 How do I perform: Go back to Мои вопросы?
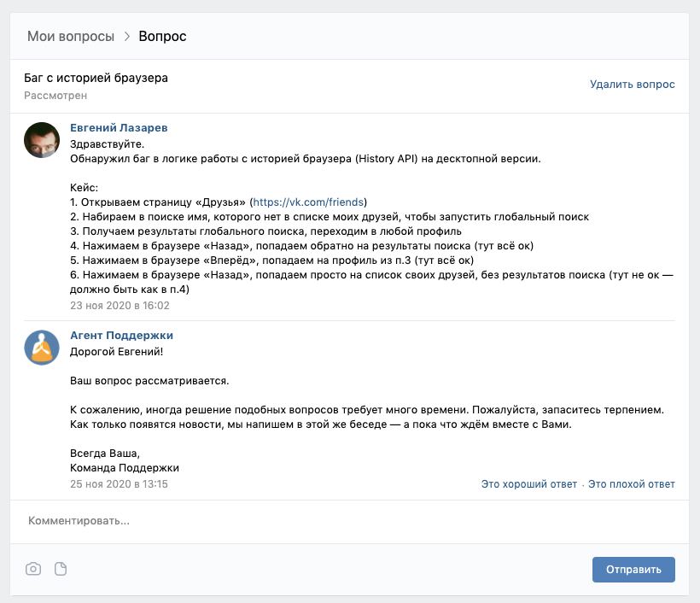(x=71, y=36)
